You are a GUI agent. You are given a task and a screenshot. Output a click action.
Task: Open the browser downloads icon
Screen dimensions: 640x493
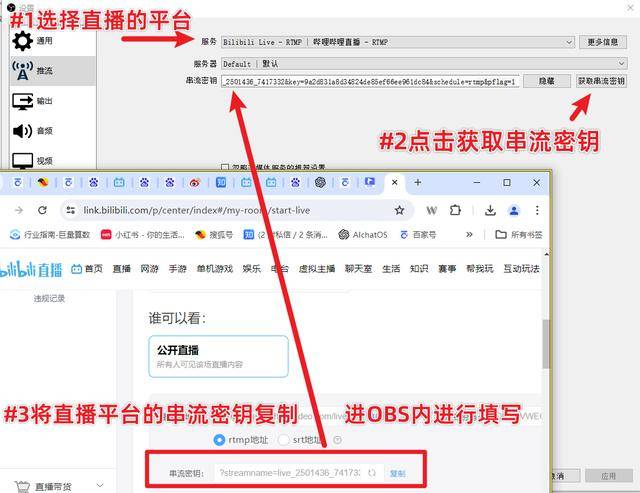pyautogui.click(x=490, y=210)
